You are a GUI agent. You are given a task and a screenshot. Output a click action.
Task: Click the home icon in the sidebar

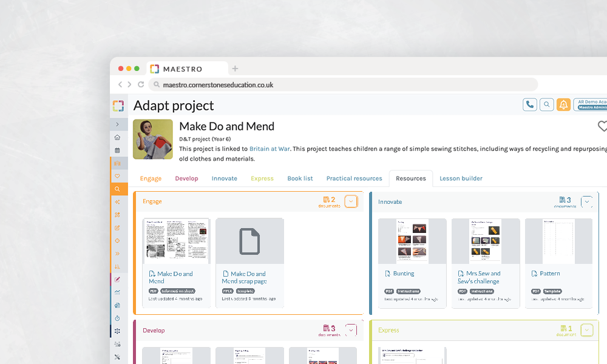(117, 137)
